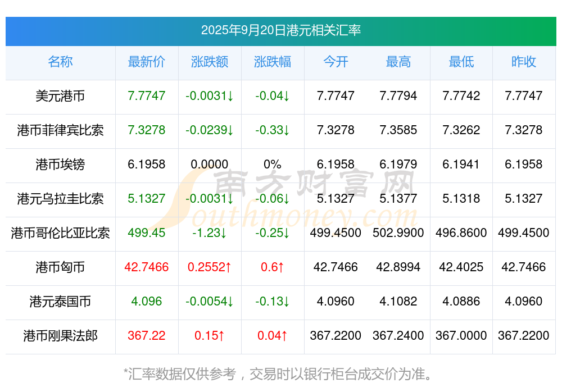Select the red latest price 367.22
The image size is (562, 392).
[x=147, y=336]
